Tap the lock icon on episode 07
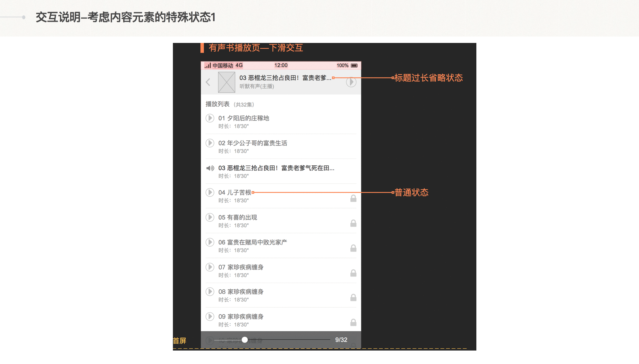 pos(353,273)
